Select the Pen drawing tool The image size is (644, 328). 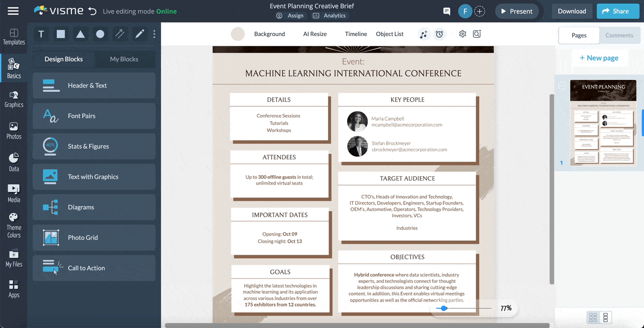[x=138, y=34]
